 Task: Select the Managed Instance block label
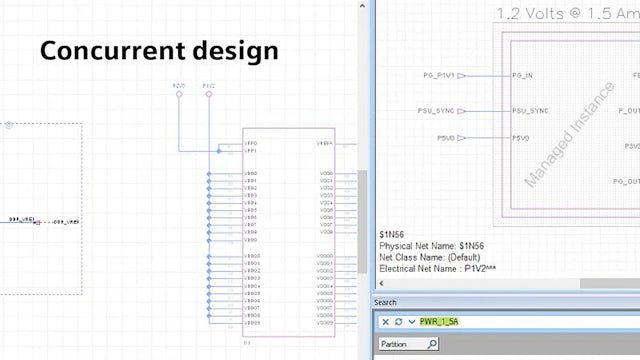[569, 135]
